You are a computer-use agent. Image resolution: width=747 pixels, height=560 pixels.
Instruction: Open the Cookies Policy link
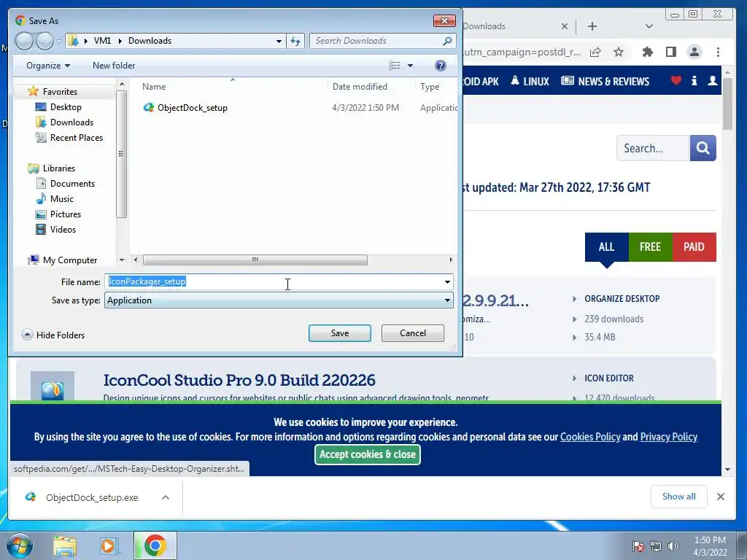click(590, 437)
